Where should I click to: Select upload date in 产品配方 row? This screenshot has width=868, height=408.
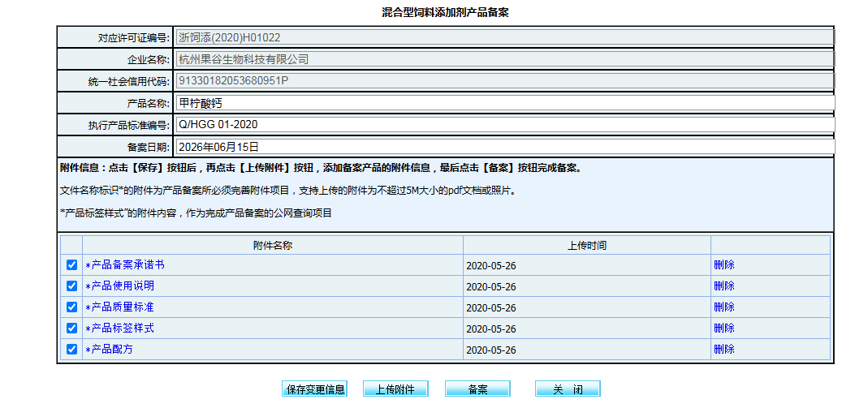491,350
